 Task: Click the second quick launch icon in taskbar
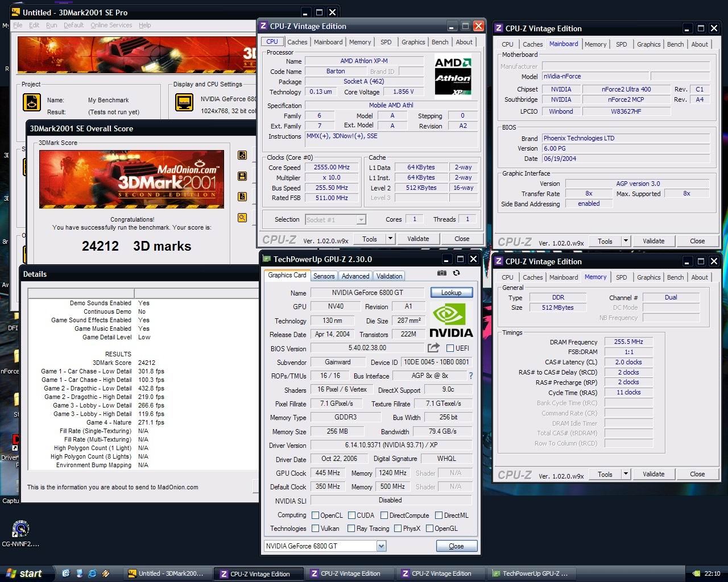[x=79, y=573]
